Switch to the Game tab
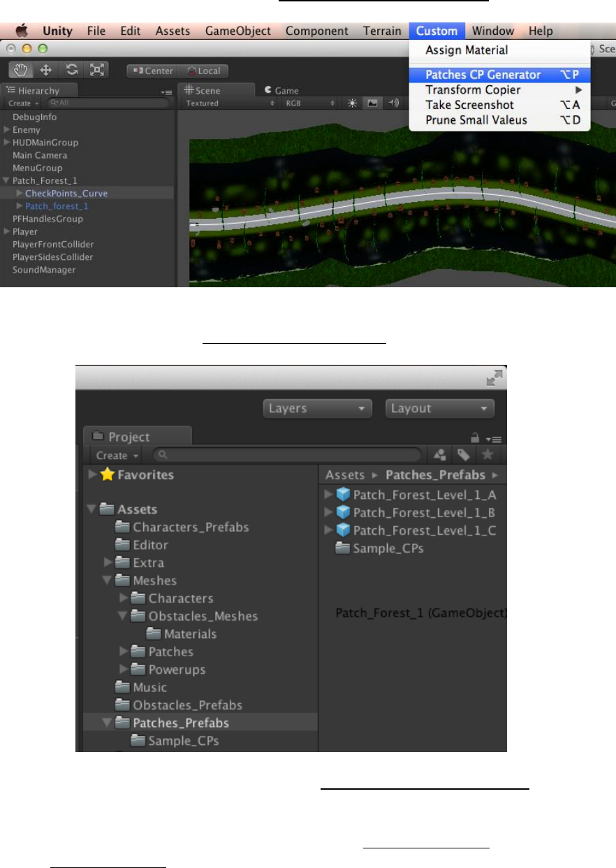This screenshot has width=616, height=868. click(281, 90)
